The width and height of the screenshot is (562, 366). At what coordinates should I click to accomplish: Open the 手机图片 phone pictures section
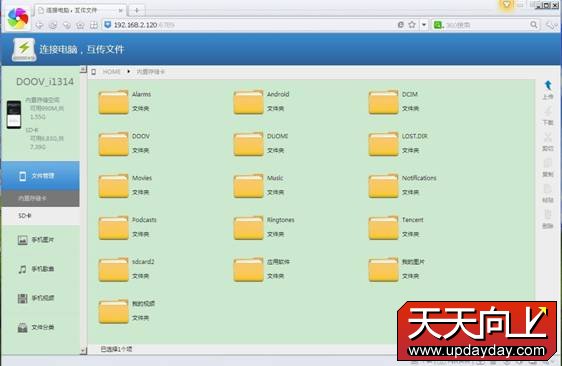[x=36, y=240]
